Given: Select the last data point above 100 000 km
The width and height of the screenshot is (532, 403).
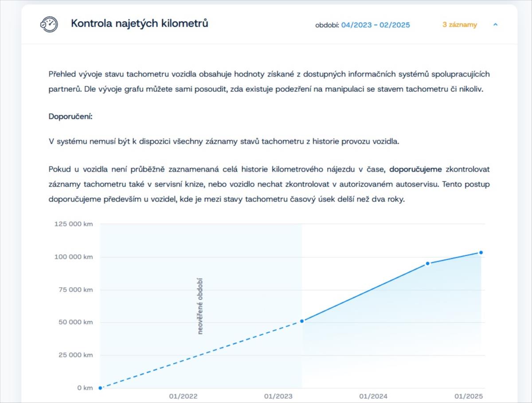Looking at the screenshot, I should coord(481,252).
